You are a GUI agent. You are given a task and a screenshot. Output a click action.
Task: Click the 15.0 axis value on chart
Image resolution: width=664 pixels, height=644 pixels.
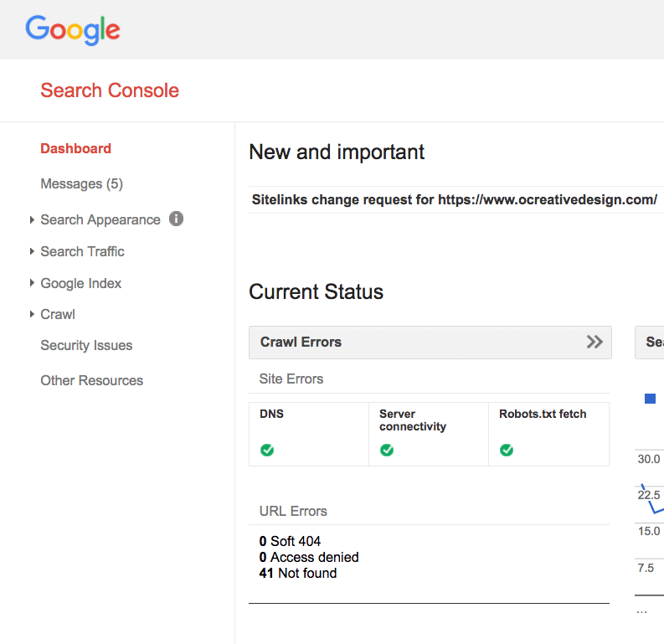[x=649, y=531]
